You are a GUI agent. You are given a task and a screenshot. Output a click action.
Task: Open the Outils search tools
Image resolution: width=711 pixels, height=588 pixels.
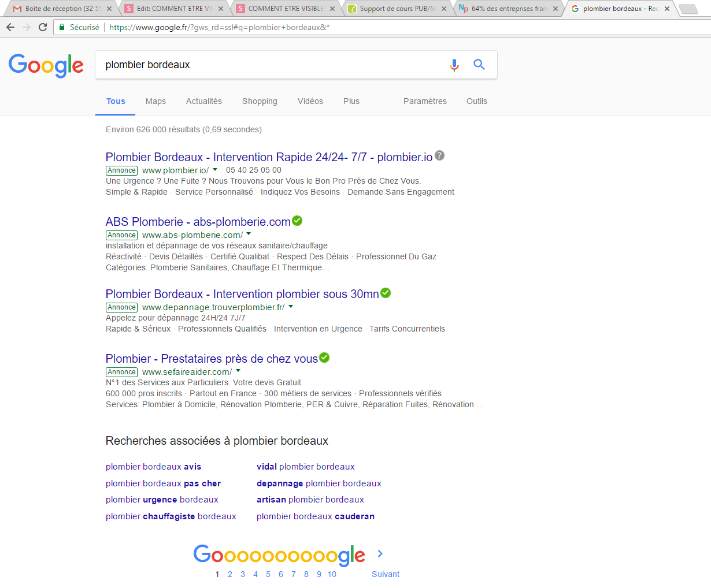477,101
